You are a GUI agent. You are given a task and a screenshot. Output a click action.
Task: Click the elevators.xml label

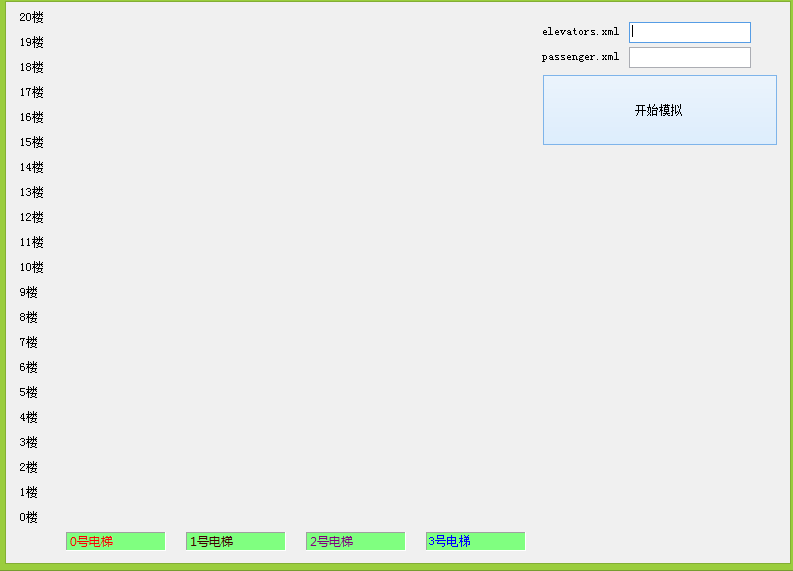[x=581, y=32]
